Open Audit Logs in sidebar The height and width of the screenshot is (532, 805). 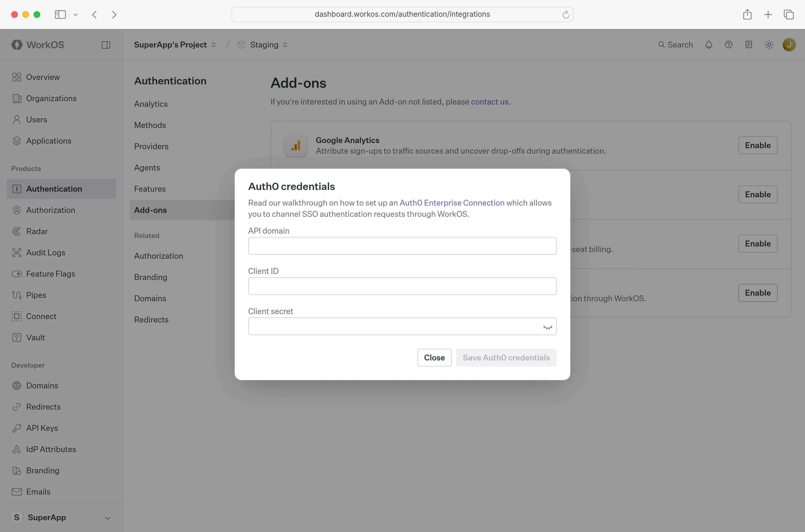(x=61, y=253)
